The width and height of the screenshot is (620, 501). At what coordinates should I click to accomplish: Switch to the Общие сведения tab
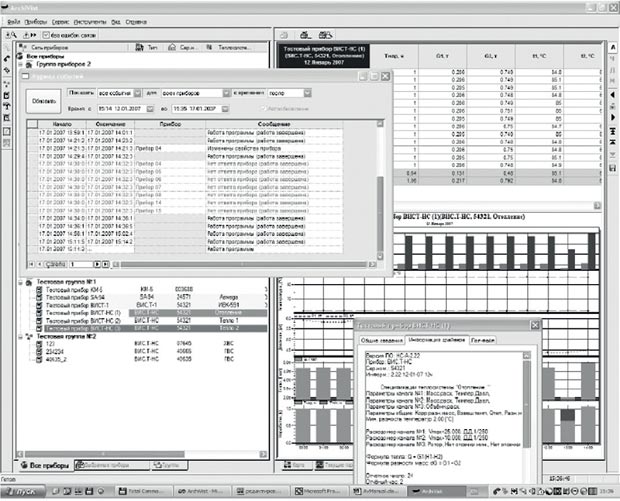pos(382,340)
